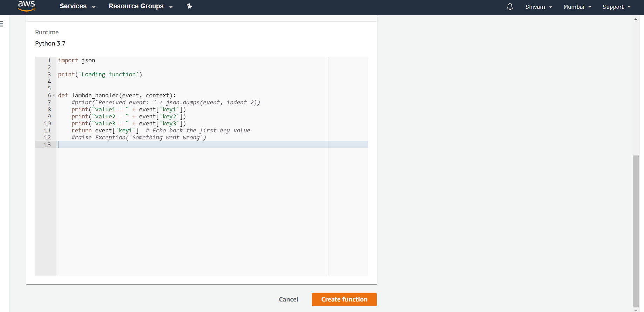This screenshot has height=312, width=644.
Task: Collapse the lambda_handler fold arrow on line 6
Action: pyautogui.click(x=54, y=95)
